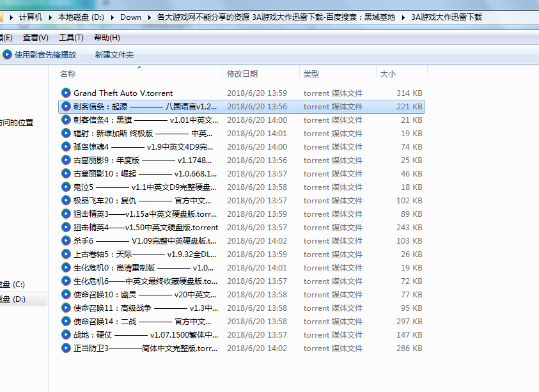539x392 pixels.
Task: Sort files by 修改日期 column header
Action: point(242,74)
